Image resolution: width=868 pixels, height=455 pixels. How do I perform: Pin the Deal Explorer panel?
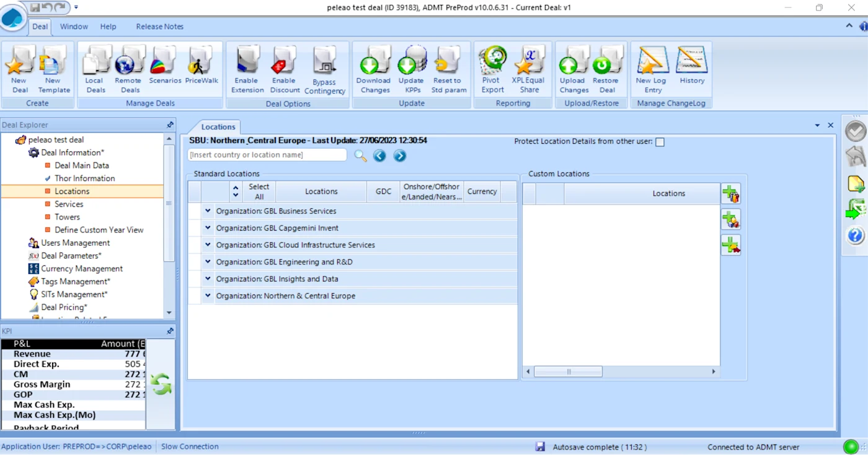[x=170, y=125]
